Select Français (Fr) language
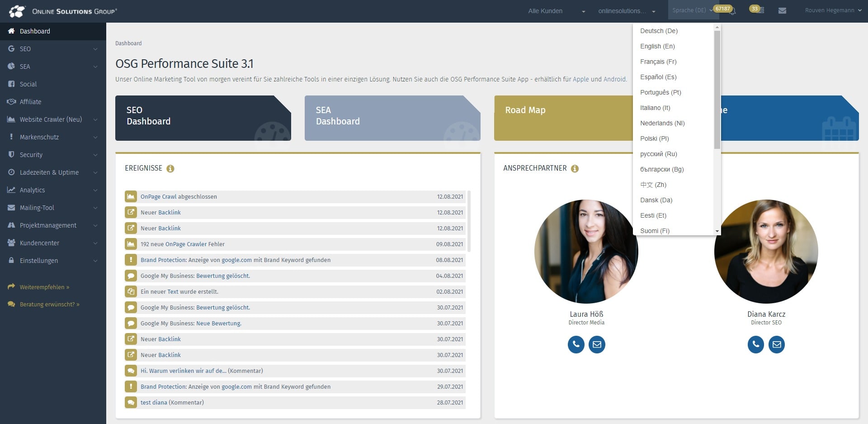The height and width of the screenshot is (424, 868). point(674,62)
